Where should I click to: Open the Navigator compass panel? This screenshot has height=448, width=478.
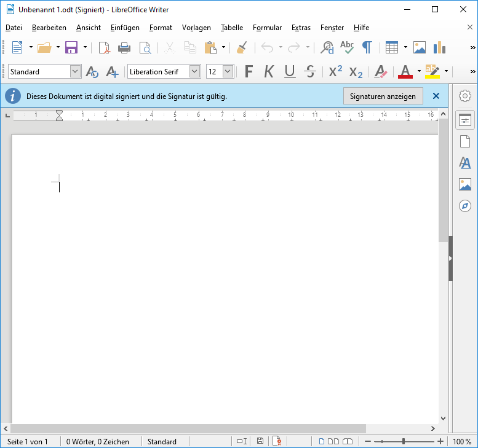(465, 206)
